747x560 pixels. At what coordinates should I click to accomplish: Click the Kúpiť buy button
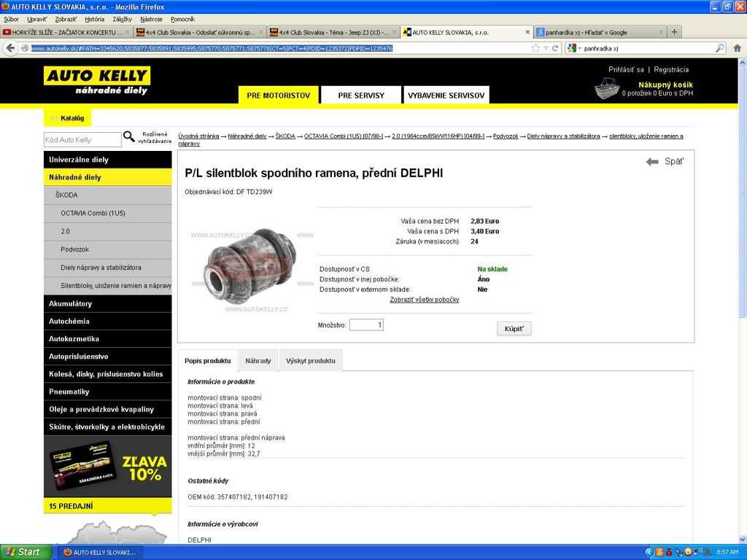click(514, 329)
